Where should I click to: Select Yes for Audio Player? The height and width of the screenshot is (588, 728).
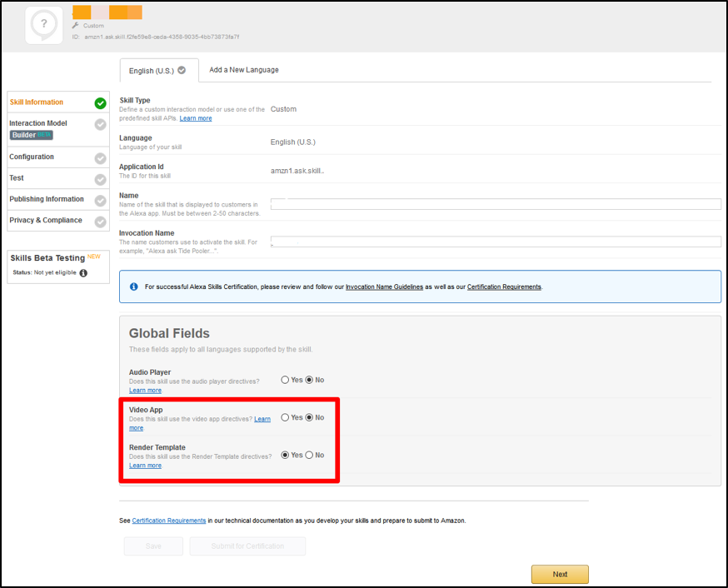coord(285,380)
